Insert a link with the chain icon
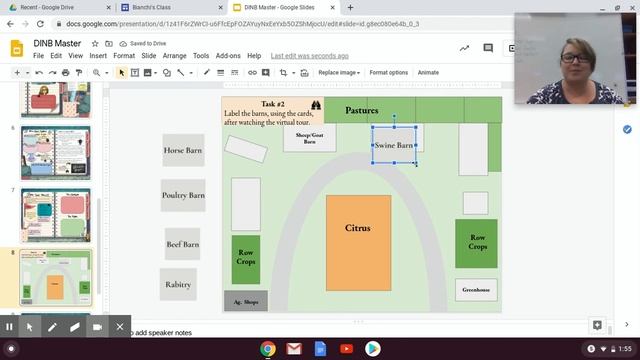 click(x=252, y=73)
